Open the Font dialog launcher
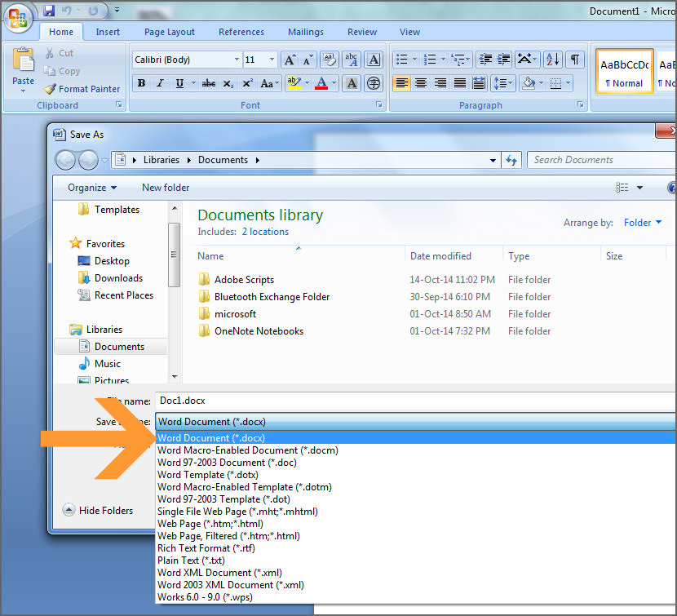 click(x=378, y=104)
